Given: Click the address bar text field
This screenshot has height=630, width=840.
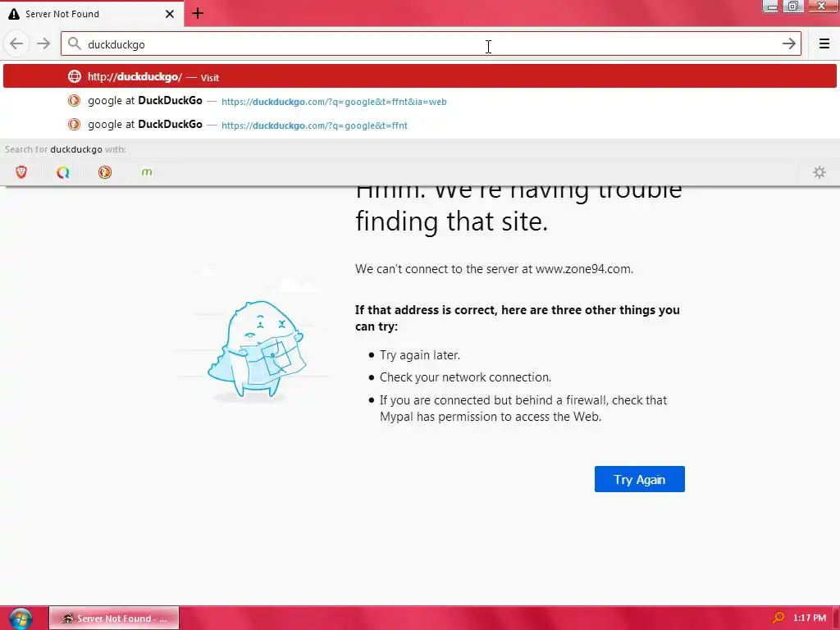Looking at the screenshot, I should 431,44.
